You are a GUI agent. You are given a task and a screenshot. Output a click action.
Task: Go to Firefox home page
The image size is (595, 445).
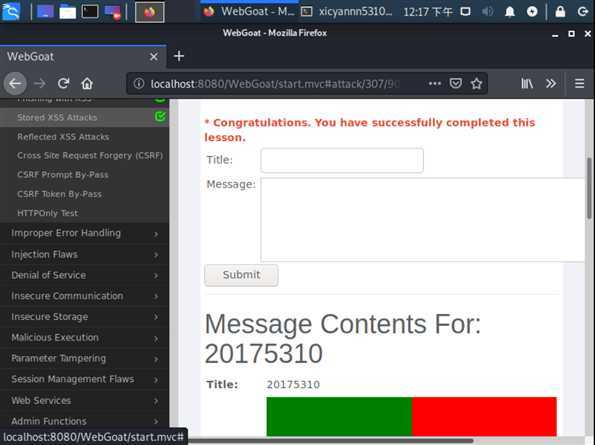pos(87,83)
